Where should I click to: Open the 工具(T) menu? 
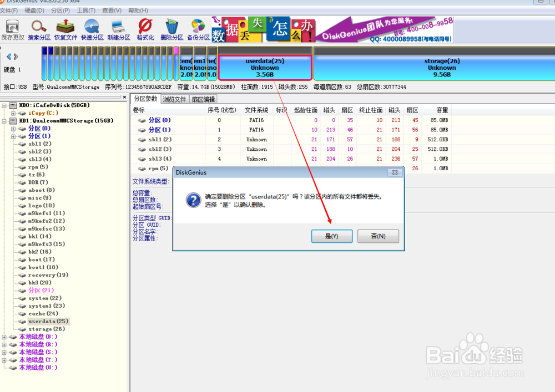[86, 11]
